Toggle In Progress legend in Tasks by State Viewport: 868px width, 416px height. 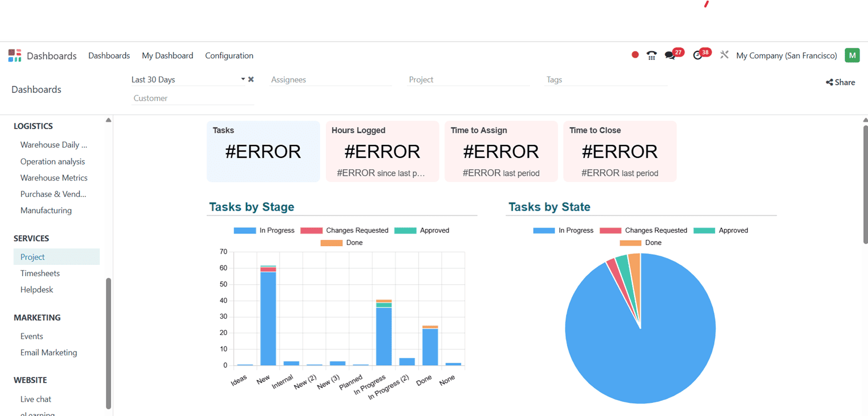tap(563, 230)
